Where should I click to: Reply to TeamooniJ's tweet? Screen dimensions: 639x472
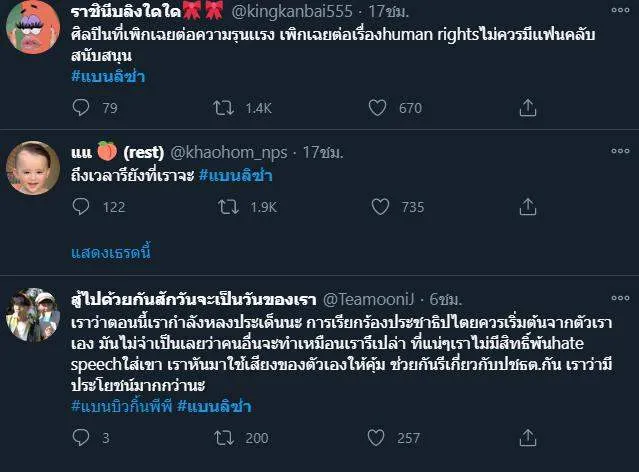click(x=83, y=437)
